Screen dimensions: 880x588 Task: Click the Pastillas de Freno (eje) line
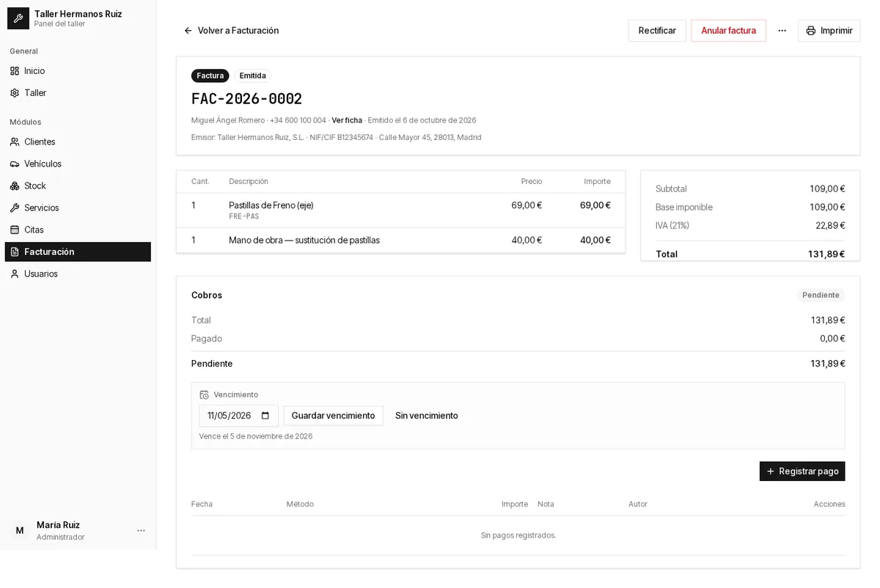coord(271,205)
